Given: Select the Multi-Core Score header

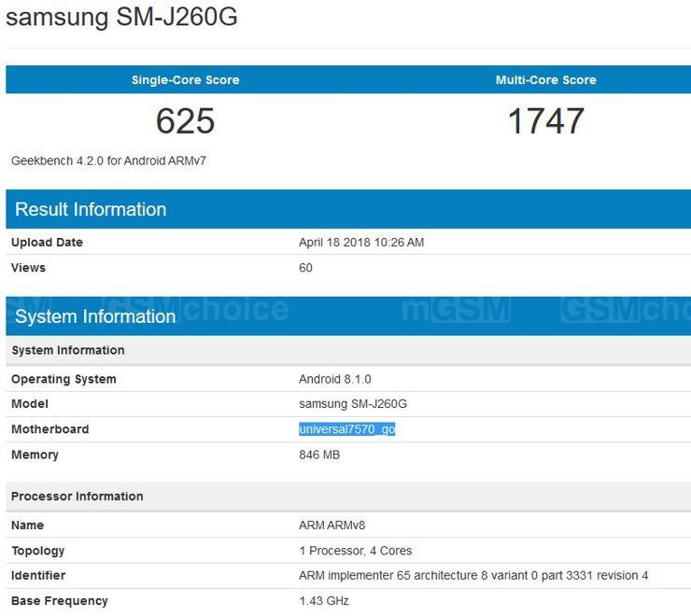Looking at the screenshot, I should coord(545,79).
